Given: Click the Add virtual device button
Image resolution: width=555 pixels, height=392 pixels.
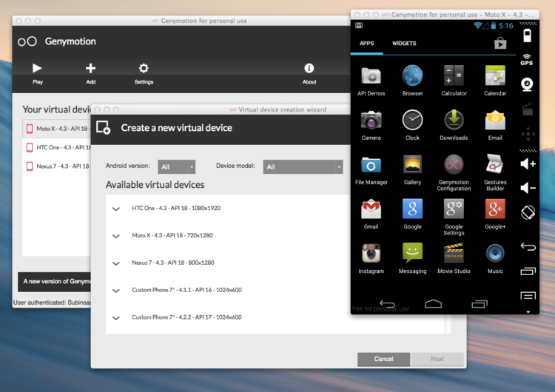Looking at the screenshot, I should pos(90,73).
